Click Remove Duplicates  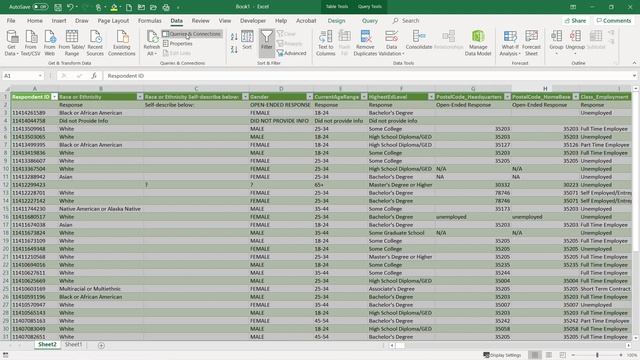(x=365, y=43)
